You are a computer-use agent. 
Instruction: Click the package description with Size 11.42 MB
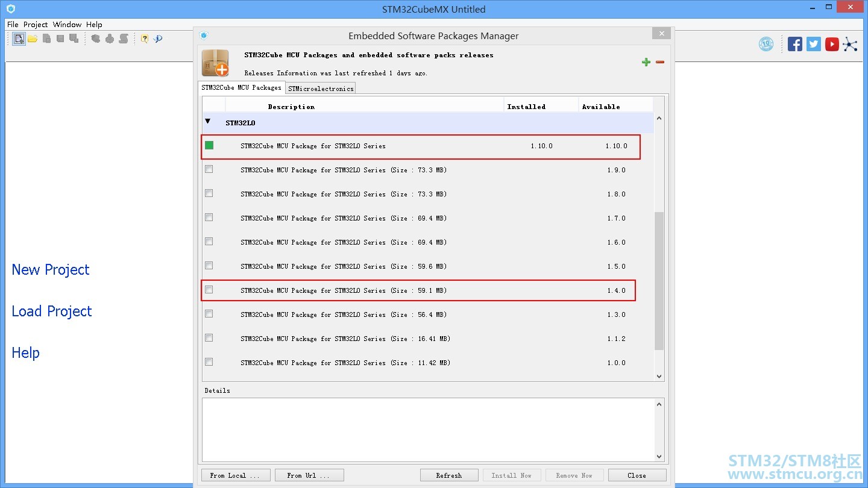pos(345,363)
